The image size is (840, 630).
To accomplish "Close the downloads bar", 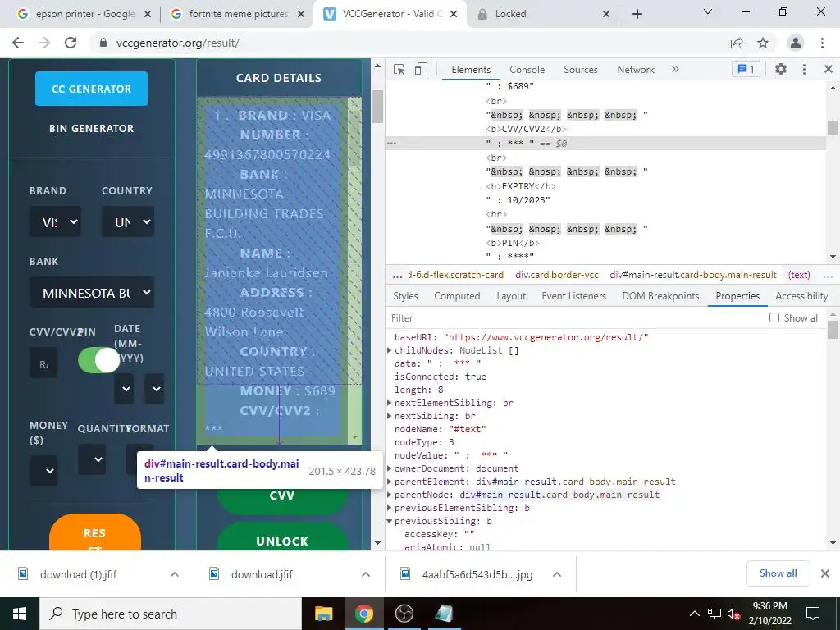I will point(825,573).
